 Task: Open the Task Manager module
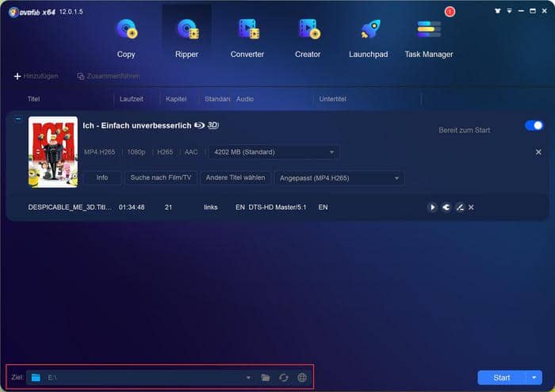point(429,38)
